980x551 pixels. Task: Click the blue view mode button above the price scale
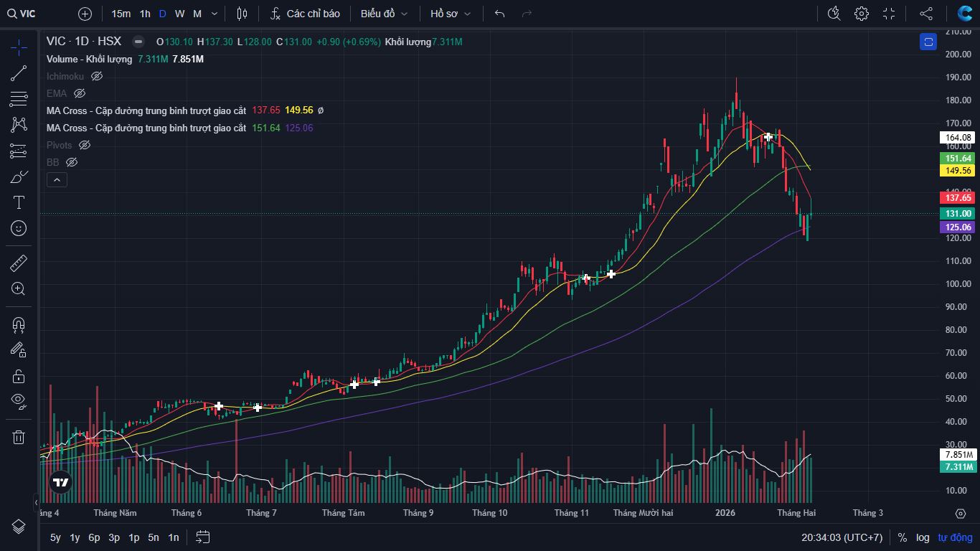(928, 42)
